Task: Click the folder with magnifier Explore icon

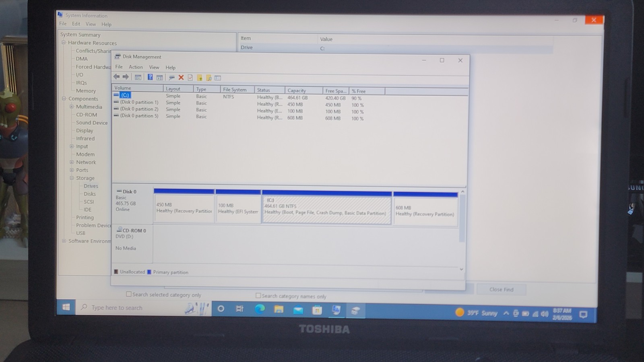Action: coord(208,78)
